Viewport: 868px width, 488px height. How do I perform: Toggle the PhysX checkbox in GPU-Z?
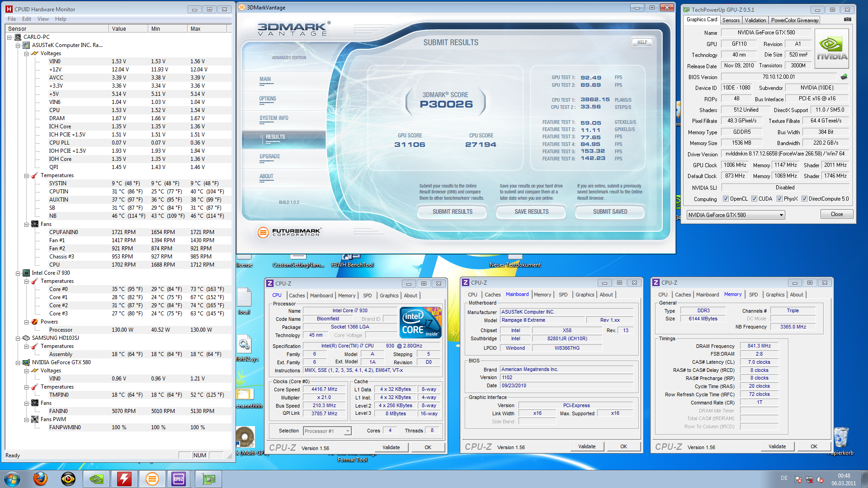779,199
